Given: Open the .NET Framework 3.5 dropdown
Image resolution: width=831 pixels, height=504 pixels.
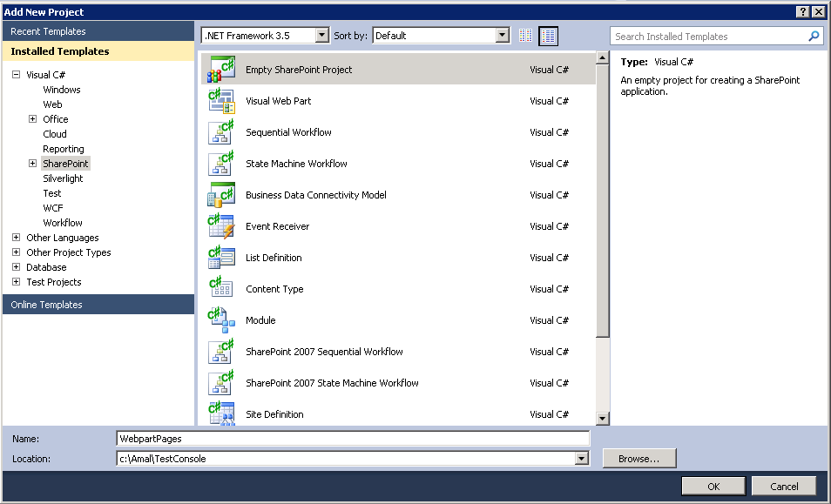Looking at the screenshot, I should [321, 36].
